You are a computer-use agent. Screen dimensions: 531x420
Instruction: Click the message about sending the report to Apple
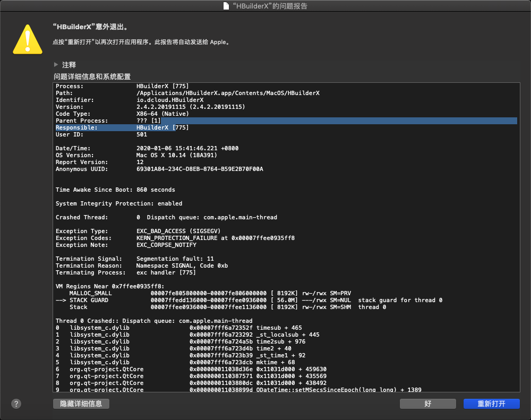(142, 42)
